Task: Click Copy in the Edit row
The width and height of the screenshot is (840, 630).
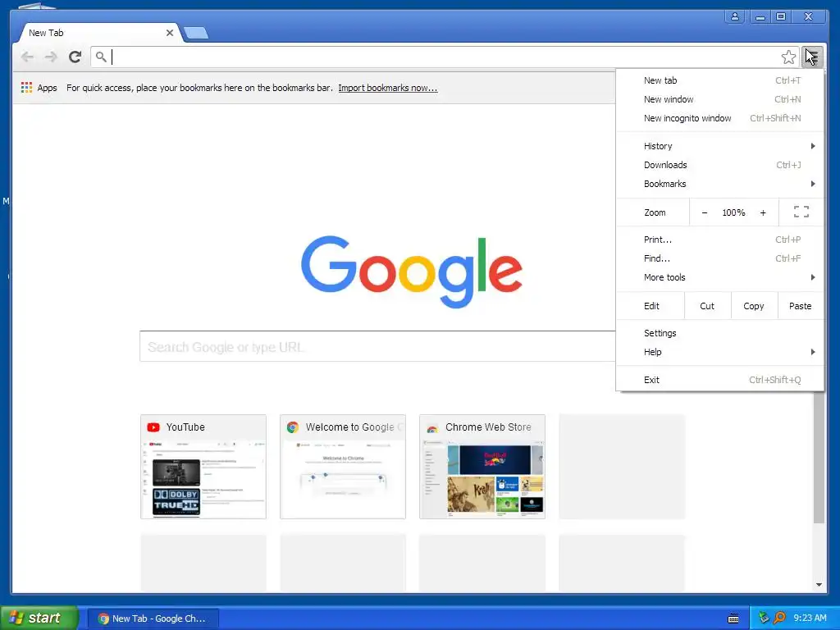Action: pyautogui.click(x=754, y=306)
